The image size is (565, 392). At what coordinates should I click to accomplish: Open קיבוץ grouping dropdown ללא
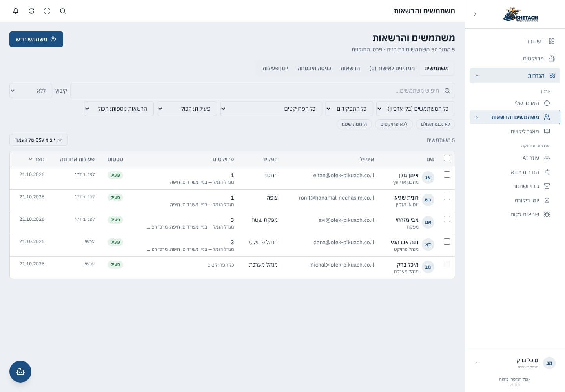31,91
